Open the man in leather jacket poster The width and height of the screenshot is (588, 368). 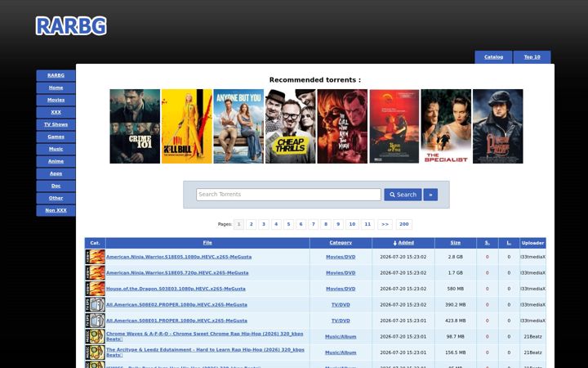tap(498, 126)
